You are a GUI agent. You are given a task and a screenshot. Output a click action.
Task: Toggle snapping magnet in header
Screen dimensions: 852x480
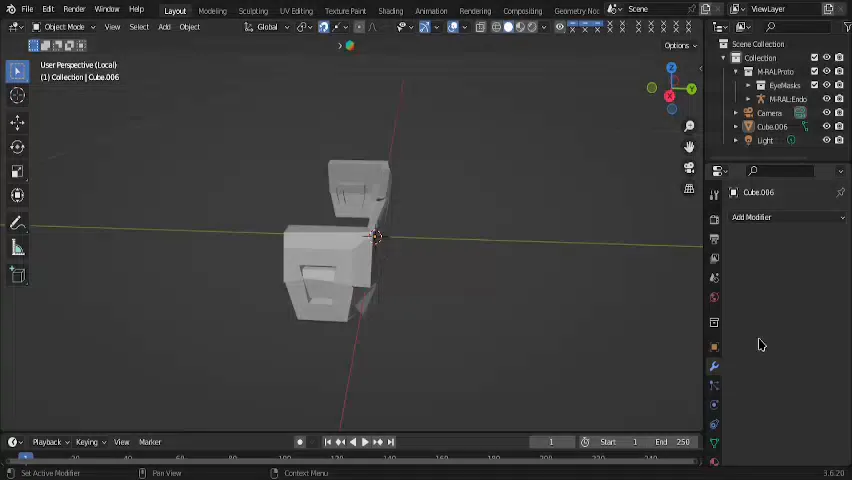(x=323, y=27)
